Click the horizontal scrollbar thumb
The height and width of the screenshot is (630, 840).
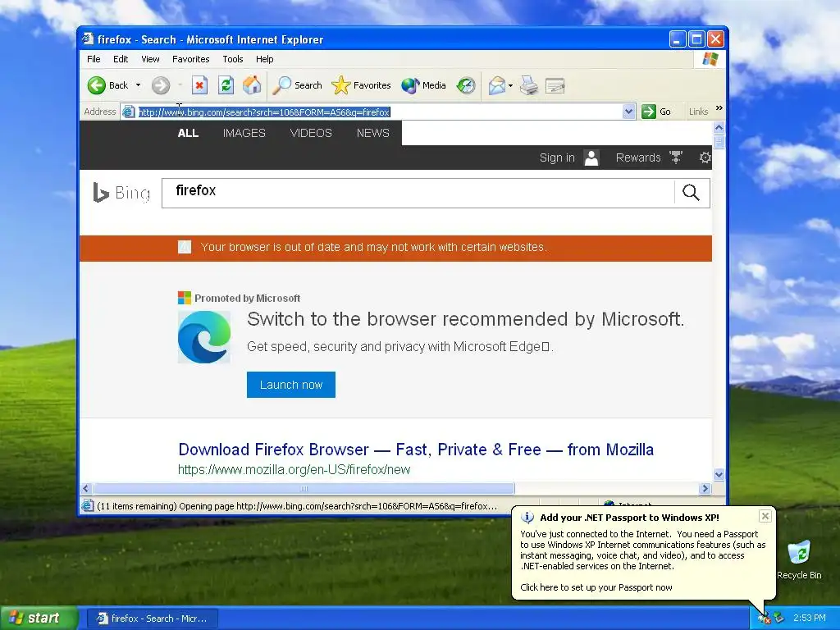(x=304, y=489)
